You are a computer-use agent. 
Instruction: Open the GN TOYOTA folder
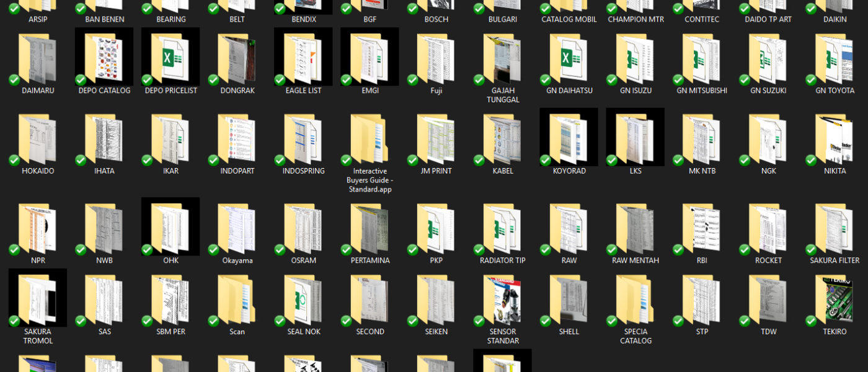point(835,60)
